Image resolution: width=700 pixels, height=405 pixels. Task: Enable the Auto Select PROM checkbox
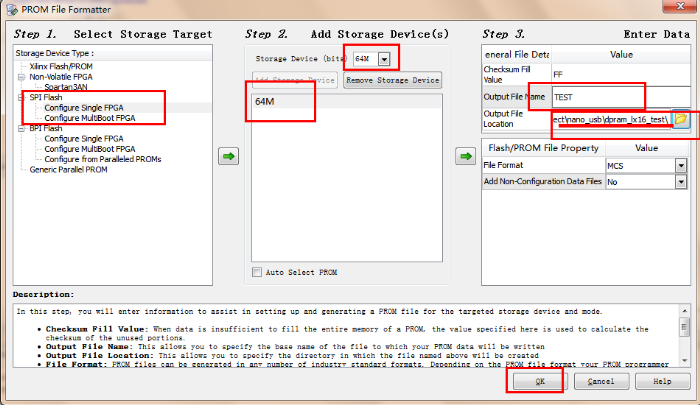(x=258, y=271)
